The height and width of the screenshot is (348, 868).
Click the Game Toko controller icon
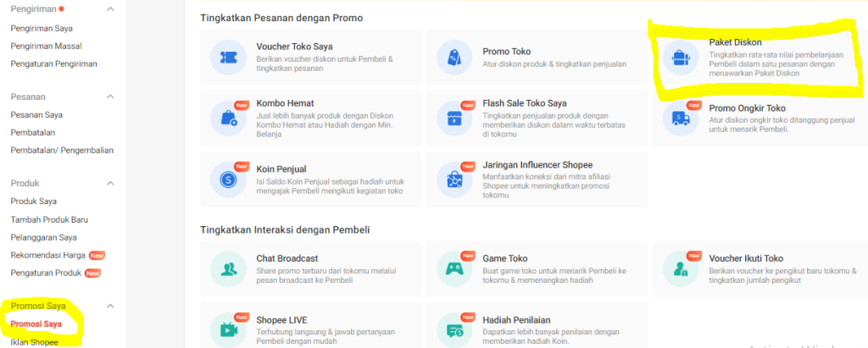(x=454, y=269)
